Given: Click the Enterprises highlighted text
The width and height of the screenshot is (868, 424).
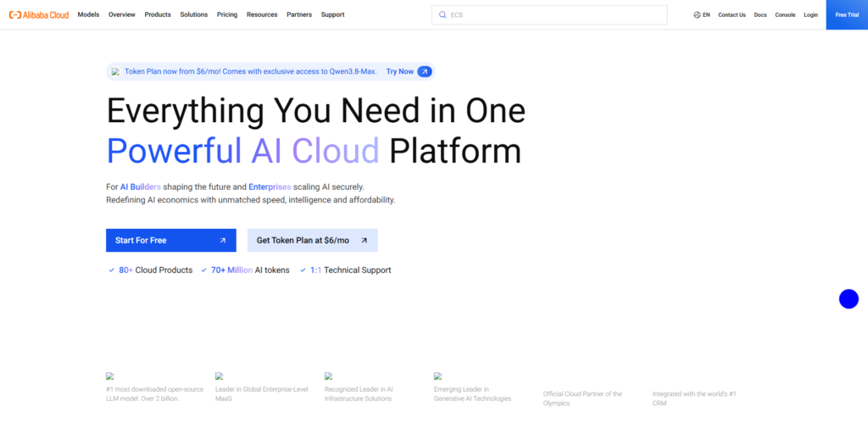Looking at the screenshot, I should (270, 187).
